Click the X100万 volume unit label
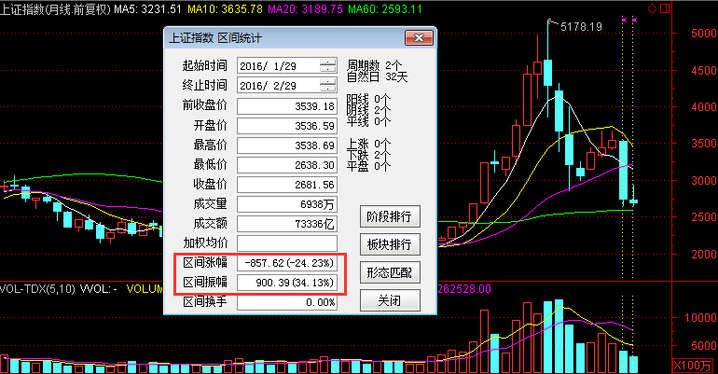The image size is (718, 374). 694,366
